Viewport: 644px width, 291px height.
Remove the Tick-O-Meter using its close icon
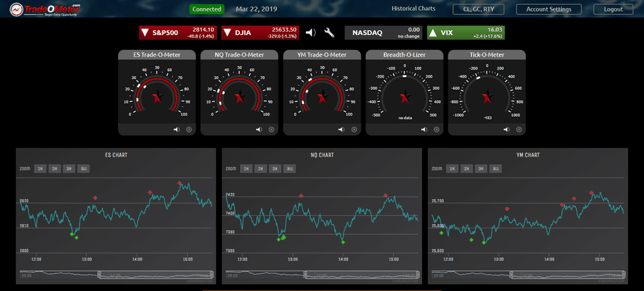tap(518, 130)
